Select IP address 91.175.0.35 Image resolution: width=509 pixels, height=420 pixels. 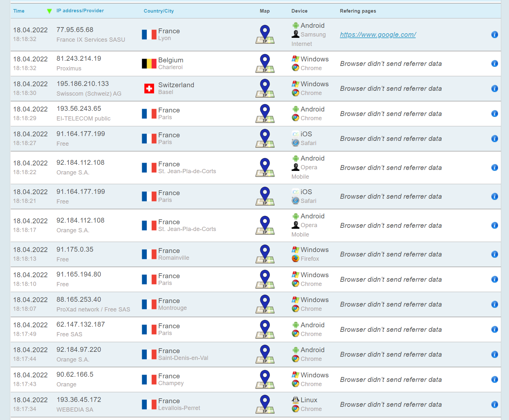pyautogui.click(x=75, y=249)
